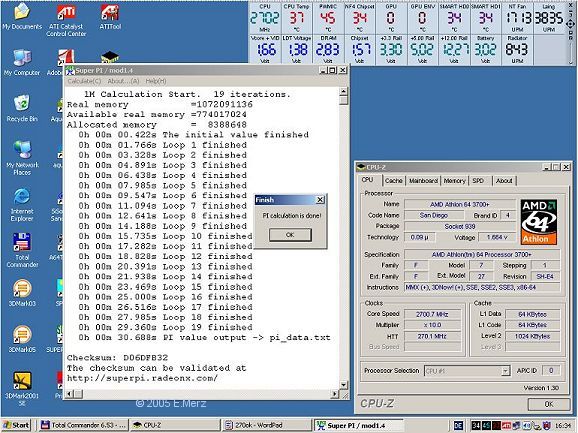Launch ATI Catalyst Control Center icon
Image resolution: width=578 pixels, height=433 pixels.
66,20
